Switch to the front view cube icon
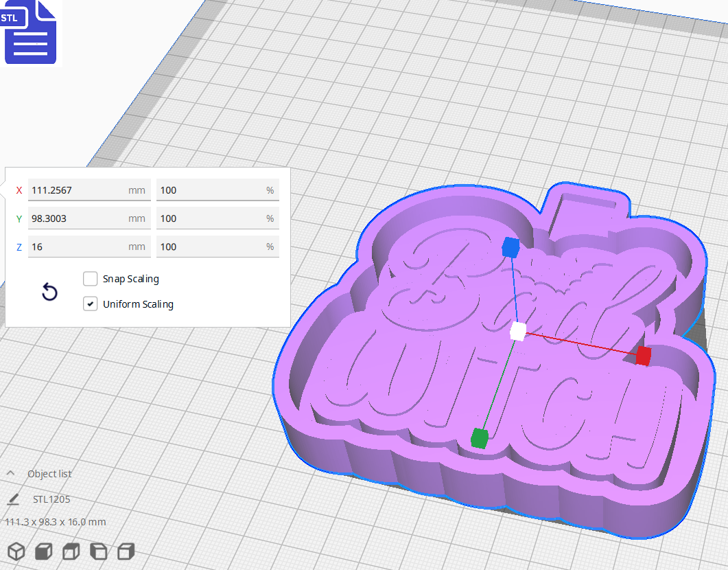 (43, 551)
